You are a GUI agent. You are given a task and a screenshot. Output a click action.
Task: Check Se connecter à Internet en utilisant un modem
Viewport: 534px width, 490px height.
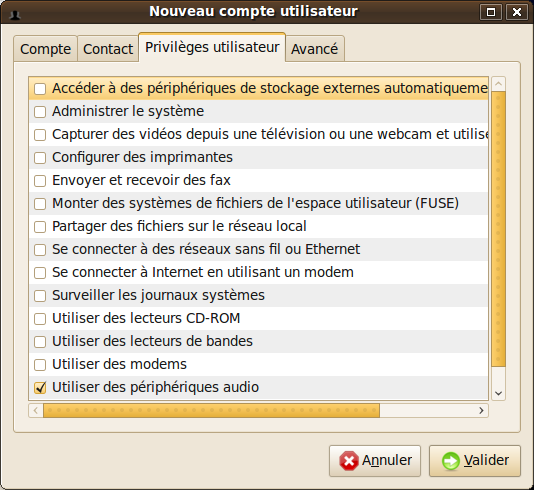pos(40,273)
